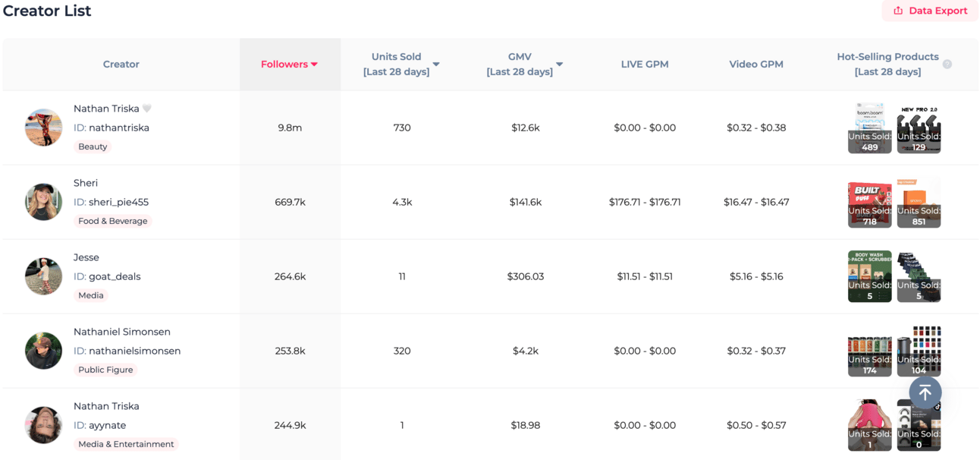980x460 pixels.
Task: Open Nathaniel Simonsen creator name link
Action: point(122,332)
